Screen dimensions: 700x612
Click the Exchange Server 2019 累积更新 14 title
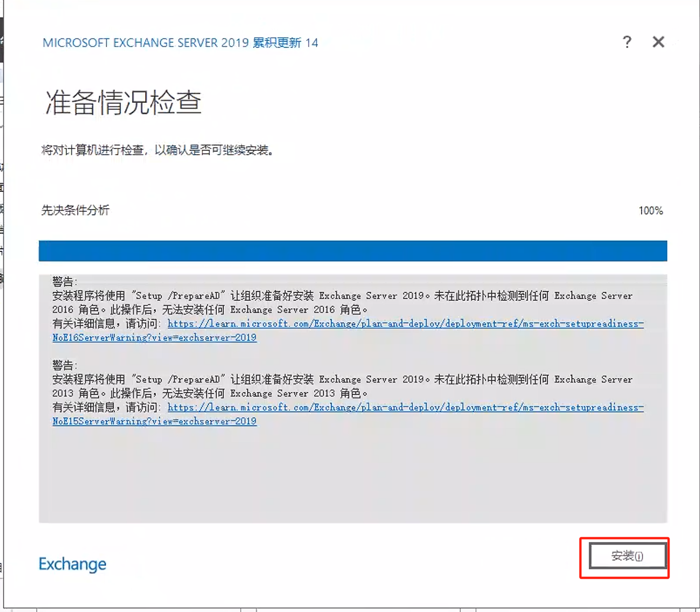(x=181, y=43)
